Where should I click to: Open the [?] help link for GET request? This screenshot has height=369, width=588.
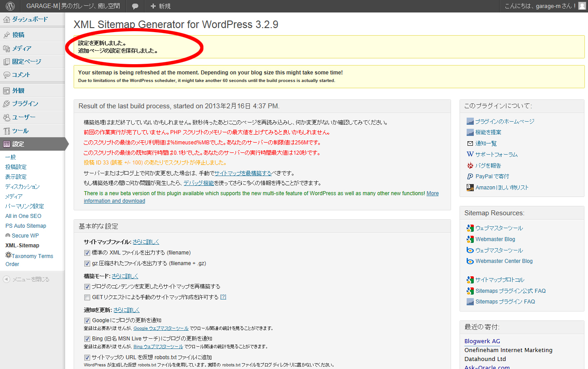[x=224, y=297]
